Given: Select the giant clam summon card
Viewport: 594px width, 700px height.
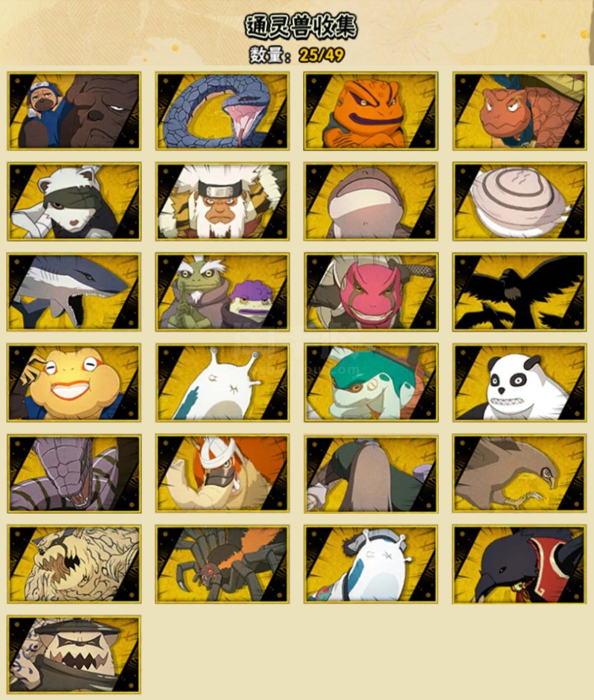Looking at the screenshot, I should coord(519,201).
